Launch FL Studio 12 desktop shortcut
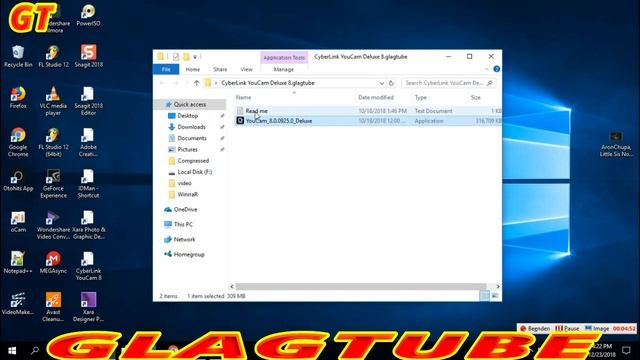Screen dimensions: 640x360 click(x=53, y=56)
